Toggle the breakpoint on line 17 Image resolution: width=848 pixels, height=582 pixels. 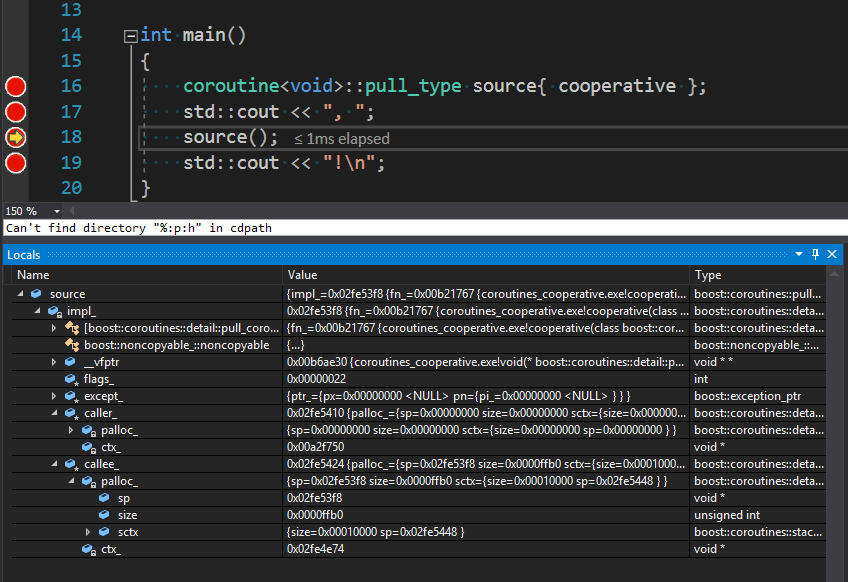coord(16,112)
